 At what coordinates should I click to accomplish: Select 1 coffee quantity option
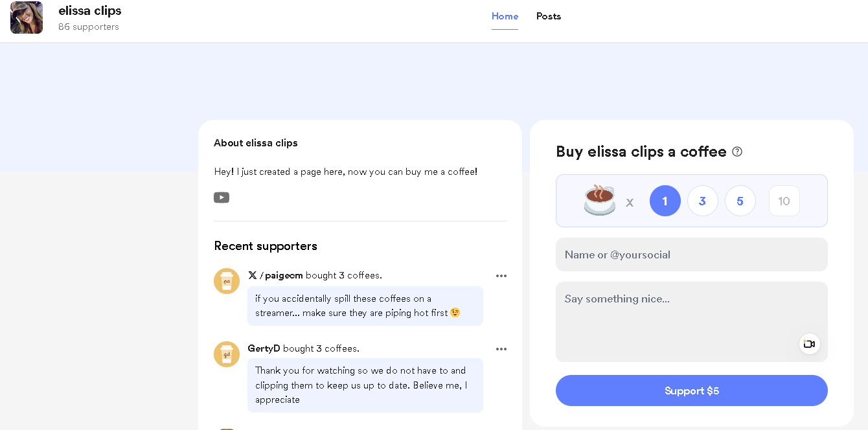(665, 201)
